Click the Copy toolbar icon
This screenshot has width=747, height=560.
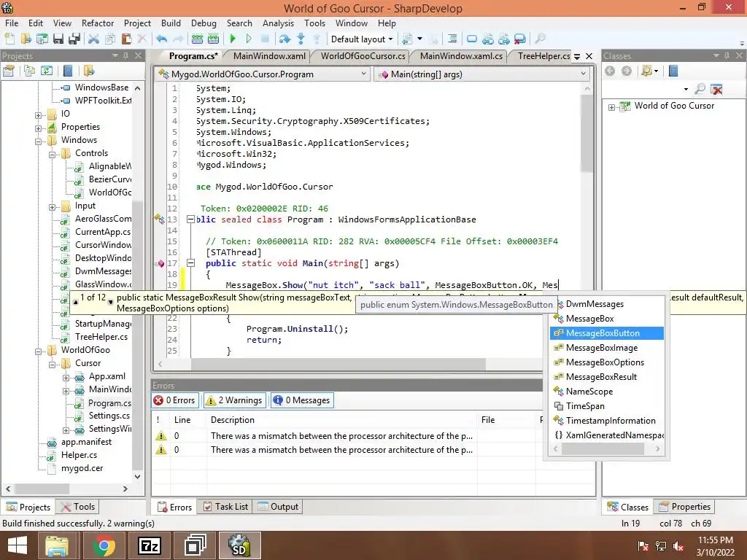coord(110,39)
